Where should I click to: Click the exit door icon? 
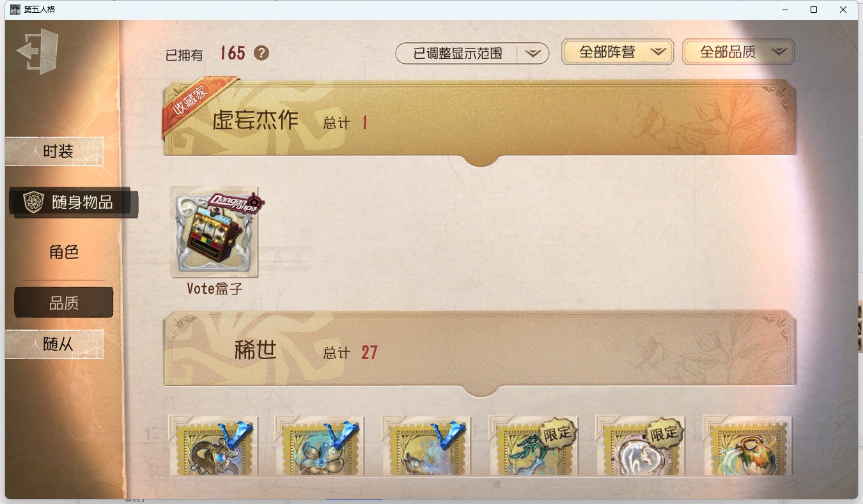tap(38, 51)
